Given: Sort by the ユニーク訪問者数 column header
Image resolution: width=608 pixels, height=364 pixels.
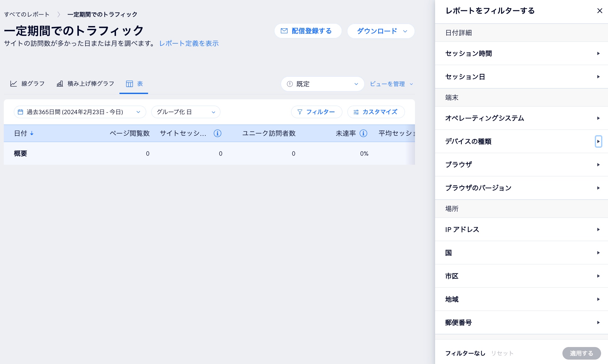Looking at the screenshot, I should [x=269, y=133].
